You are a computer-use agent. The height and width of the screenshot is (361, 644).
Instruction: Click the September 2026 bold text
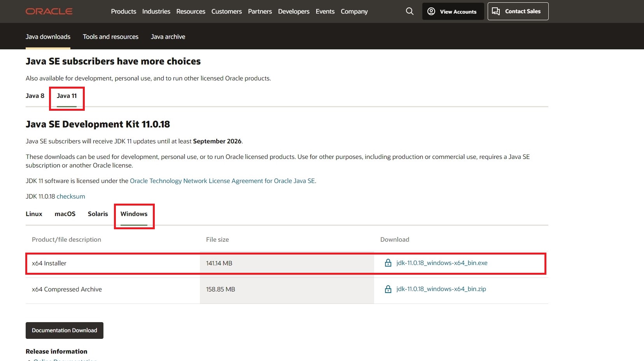coord(217,141)
